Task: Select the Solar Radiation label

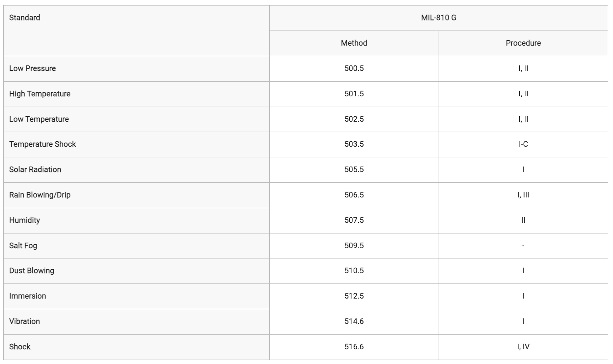Action: (x=35, y=169)
